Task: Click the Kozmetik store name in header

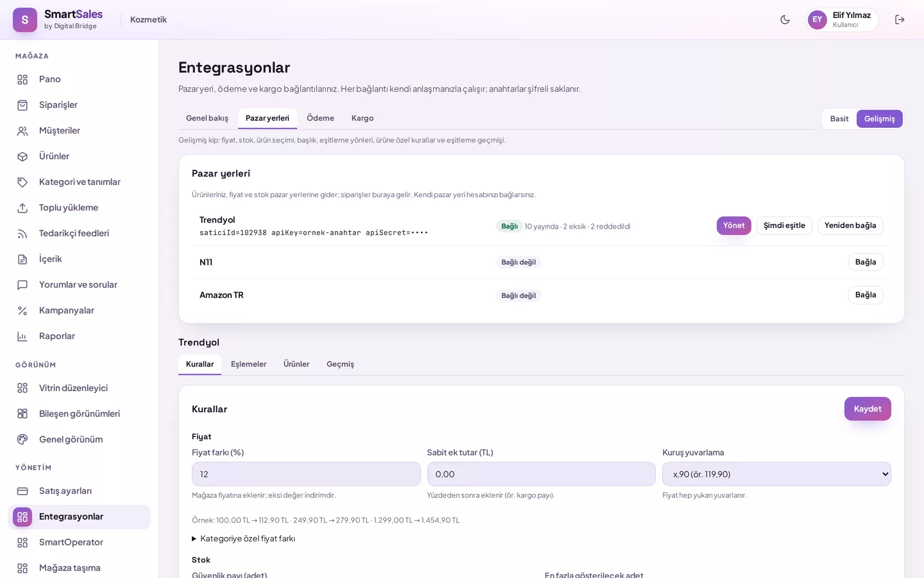Action: [x=148, y=20]
